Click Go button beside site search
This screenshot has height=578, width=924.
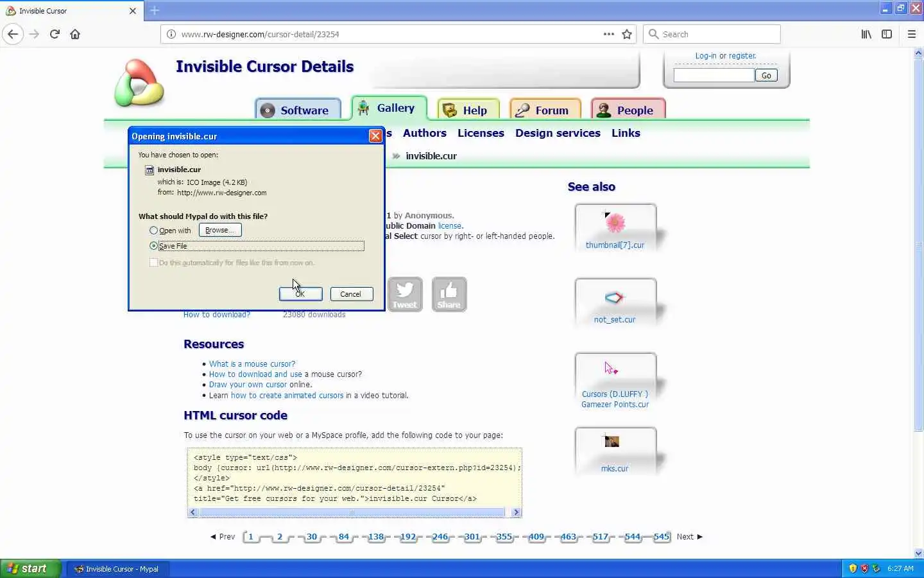pos(766,75)
